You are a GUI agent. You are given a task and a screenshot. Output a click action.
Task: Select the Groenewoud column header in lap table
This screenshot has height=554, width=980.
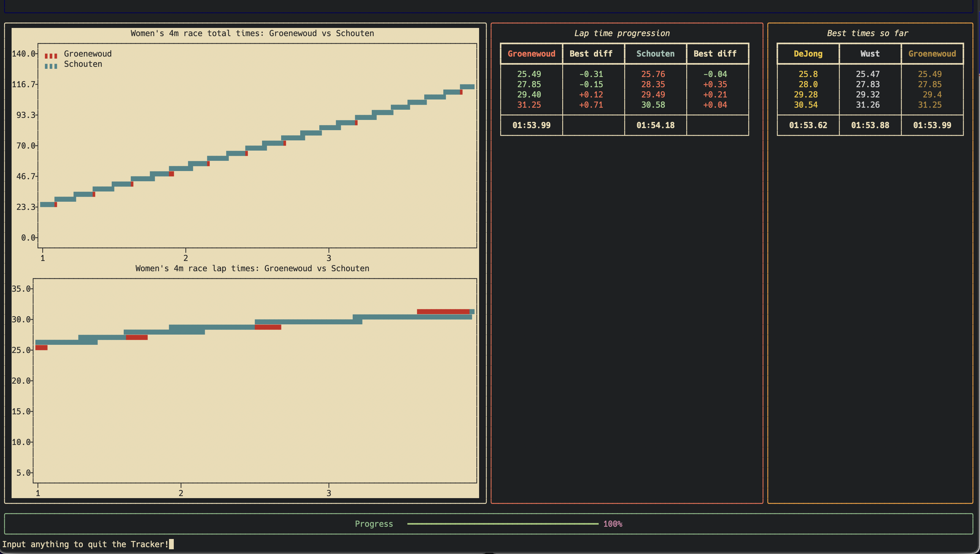point(531,53)
